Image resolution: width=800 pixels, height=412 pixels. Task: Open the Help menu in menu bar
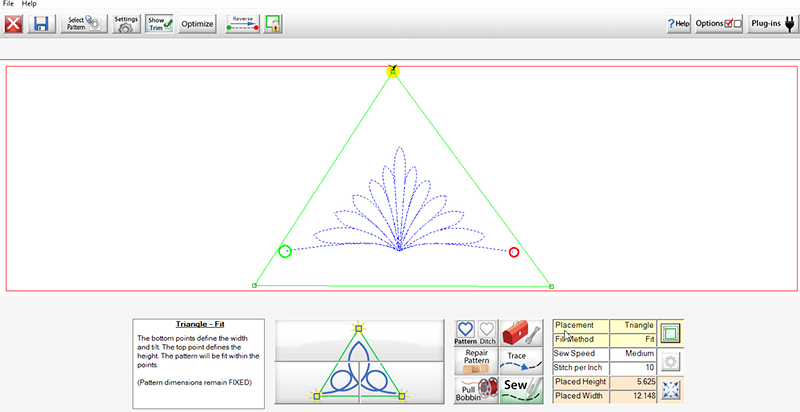coord(29,4)
